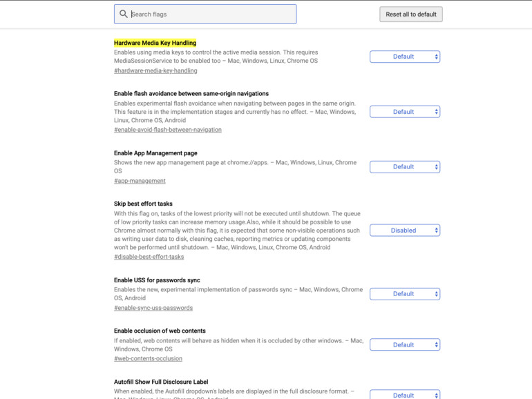Click the Skip best effort tasks heading
Image resolution: width=532 pixels, height=399 pixels.
click(x=143, y=204)
